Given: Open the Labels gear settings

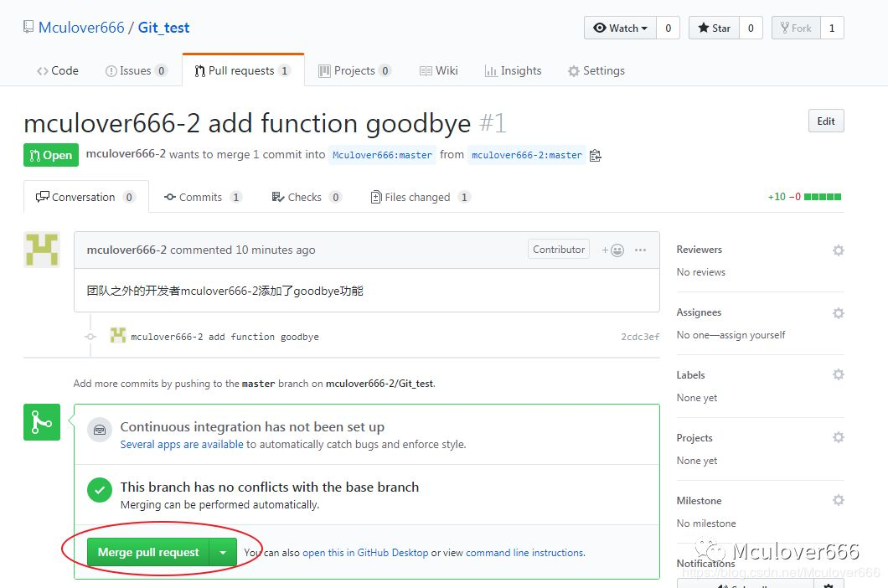Looking at the screenshot, I should tap(838, 375).
